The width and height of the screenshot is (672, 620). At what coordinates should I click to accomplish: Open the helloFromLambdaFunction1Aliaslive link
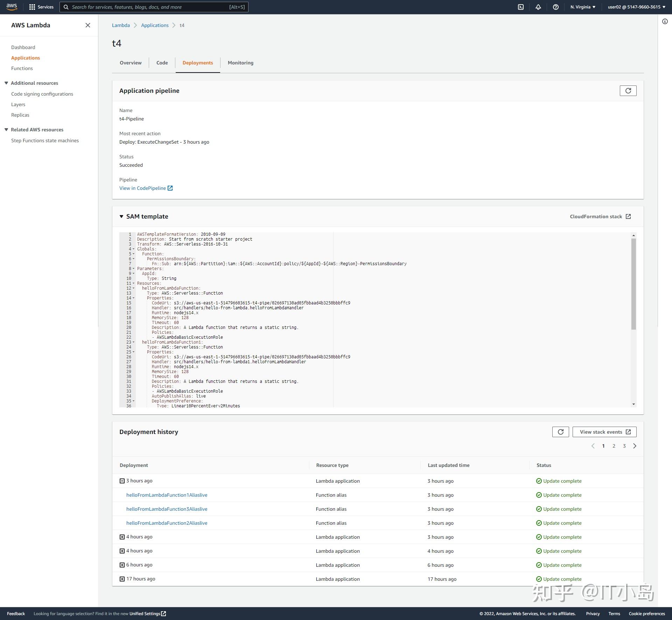coord(167,495)
